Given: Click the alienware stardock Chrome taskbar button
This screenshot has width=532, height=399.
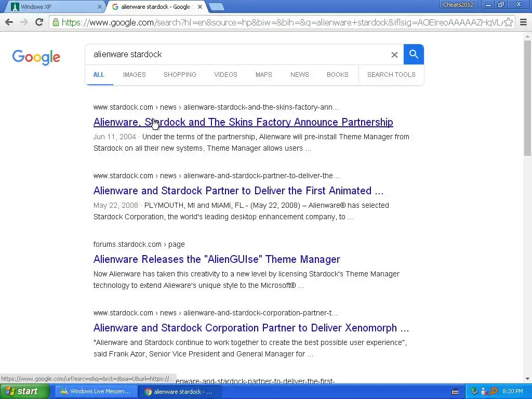Looking at the screenshot, I should click(180, 392).
